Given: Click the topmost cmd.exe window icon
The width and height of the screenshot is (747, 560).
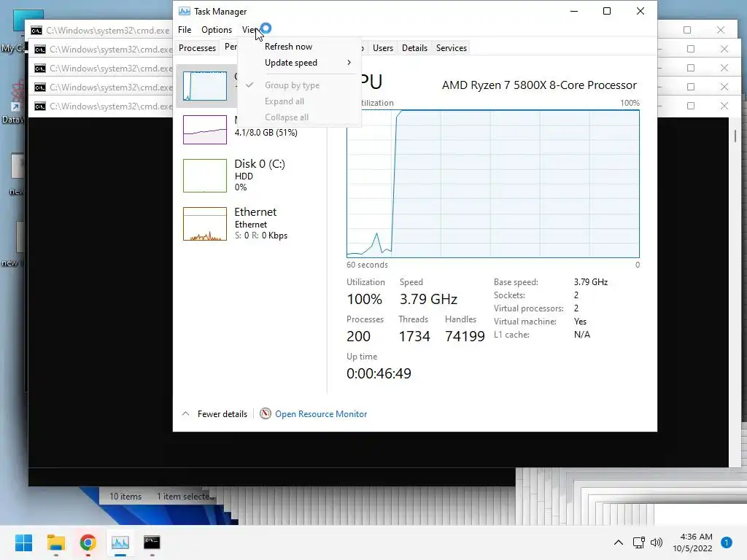Looking at the screenshot, I should 36,31.
